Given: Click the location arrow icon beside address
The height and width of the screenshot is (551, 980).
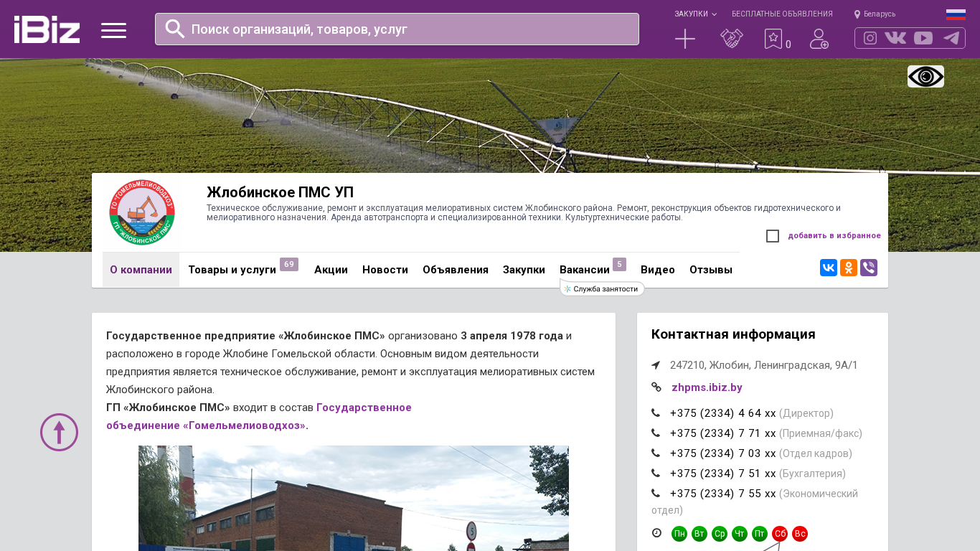Looking at the screenshot, I should tap(656, 365).
